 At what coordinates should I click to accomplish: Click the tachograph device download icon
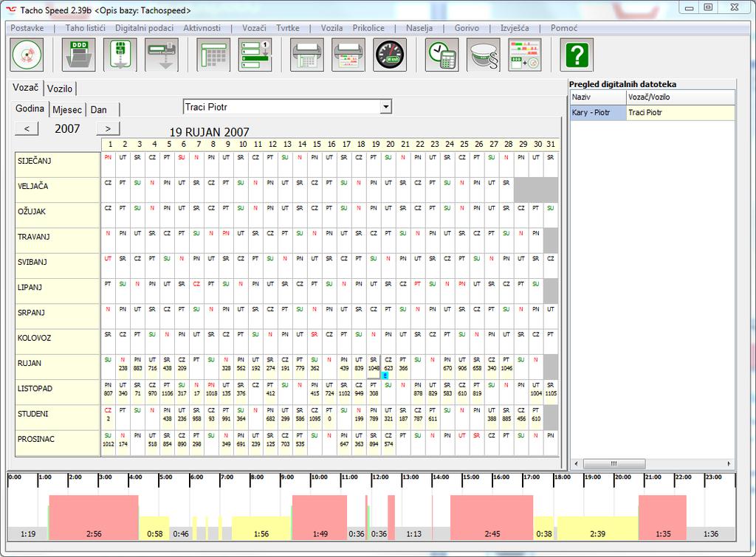point(162,55)
